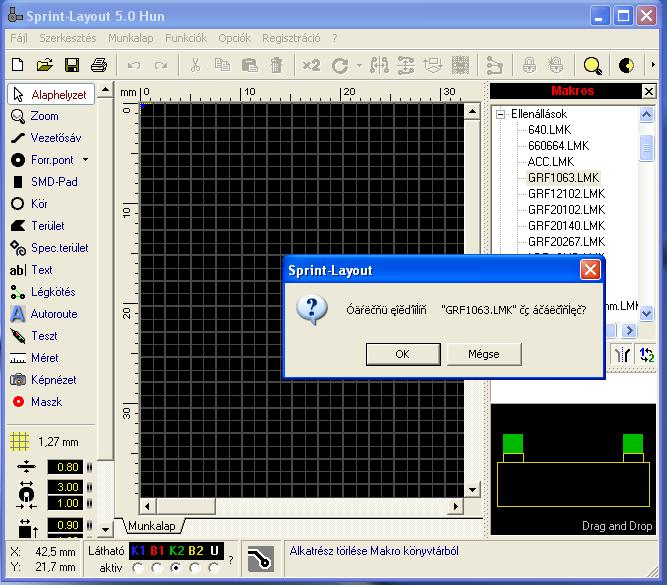Select the Forr.pont solder pad tool

(43, 160)
